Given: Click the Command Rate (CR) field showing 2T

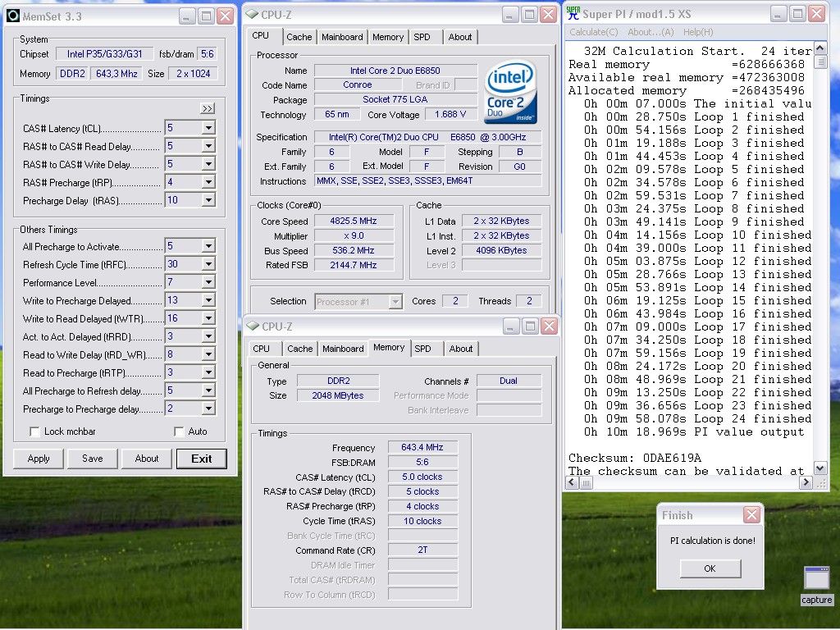Looking at the screenshot, I should [x=422, y=550].
